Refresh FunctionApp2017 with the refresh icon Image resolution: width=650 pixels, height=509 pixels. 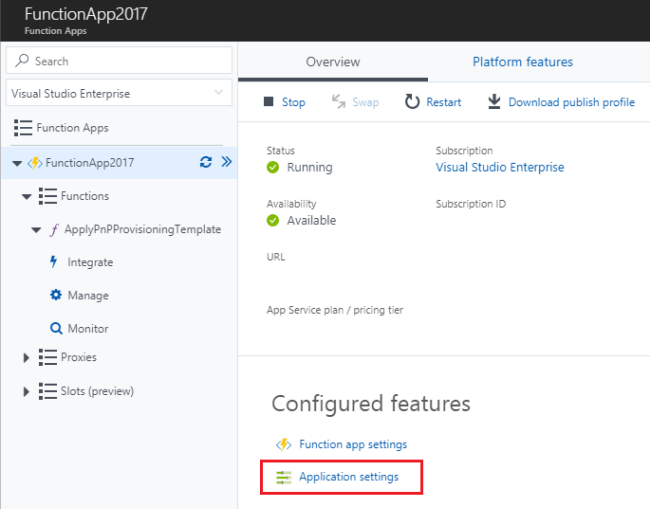tap(206, 162)
